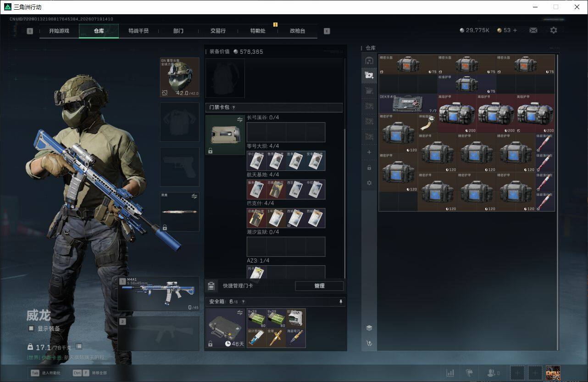Viewport: 588px width, 382px height.
Task: Select the safe box case thumbnail
Action: pyautogui.click(x=225, y=328)
